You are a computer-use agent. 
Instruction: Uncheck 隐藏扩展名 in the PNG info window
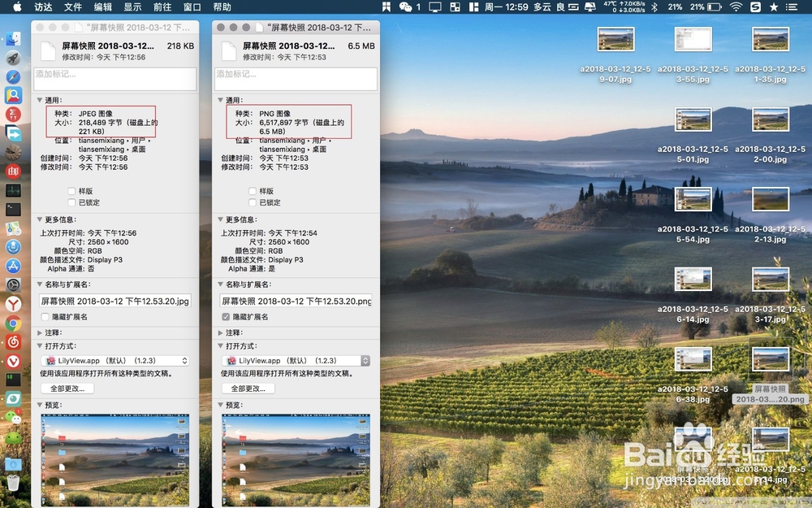click(226, 317)
